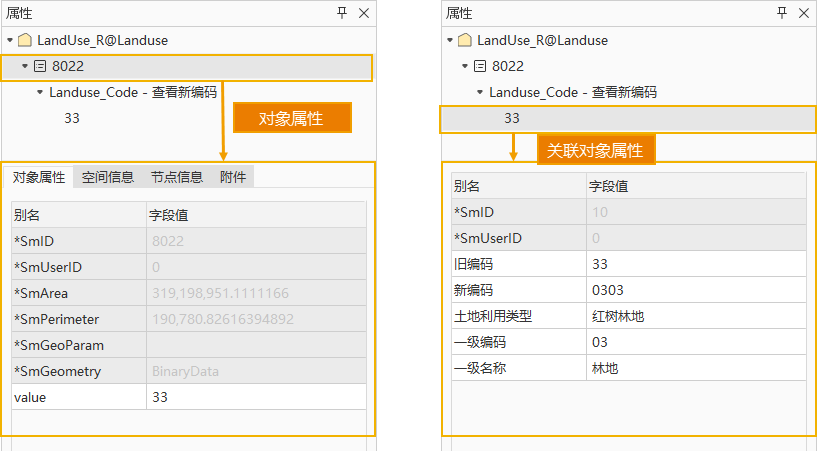
Task: Close the right 属性 panel
Action: (x=804, y=13)
